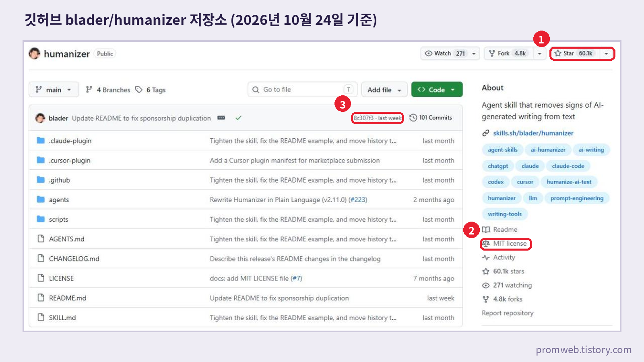The width and height of the screenshot is (644, 362).
Task: Star the humanizer repository
Action: (x=575, y=53)
